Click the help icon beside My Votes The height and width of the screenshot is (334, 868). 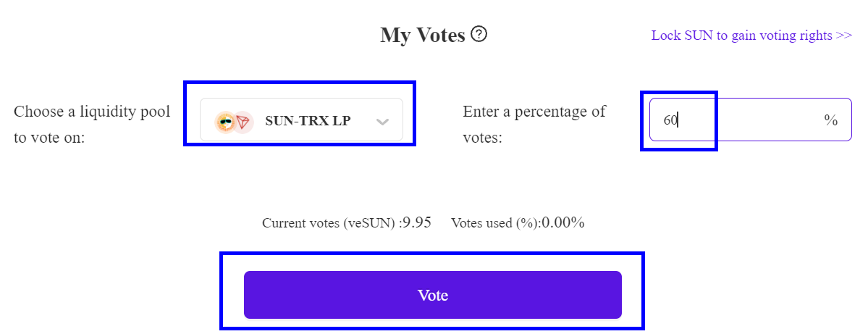479,34
